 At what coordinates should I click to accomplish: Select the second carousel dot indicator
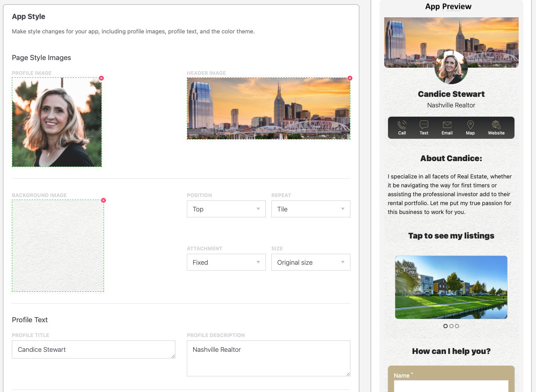[451, 326]
